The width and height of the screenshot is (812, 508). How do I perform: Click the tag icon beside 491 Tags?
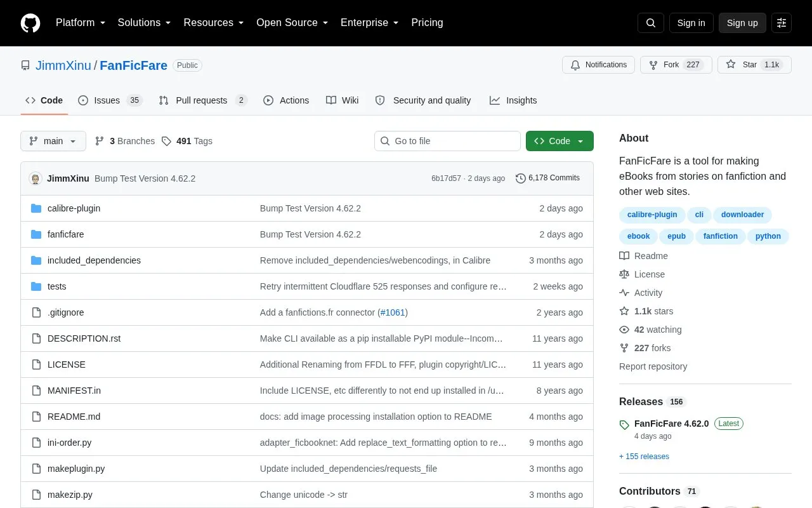[x=166, y=141]
